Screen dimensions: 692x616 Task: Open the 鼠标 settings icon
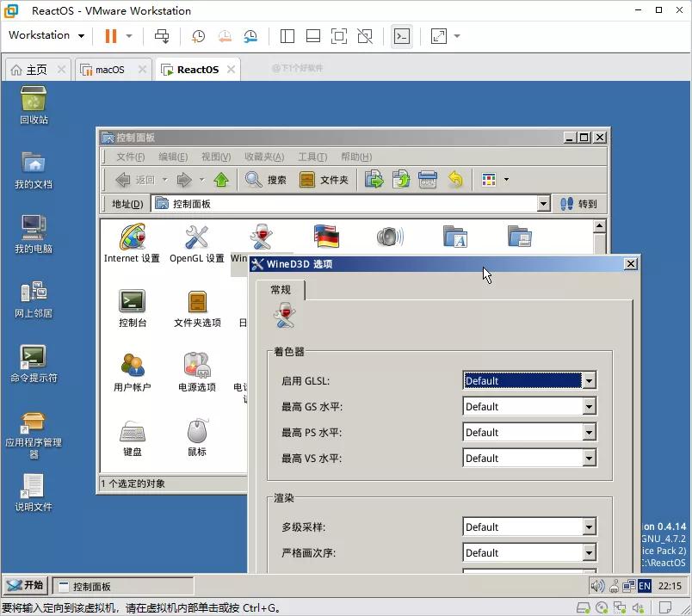(x=195, y=430)
